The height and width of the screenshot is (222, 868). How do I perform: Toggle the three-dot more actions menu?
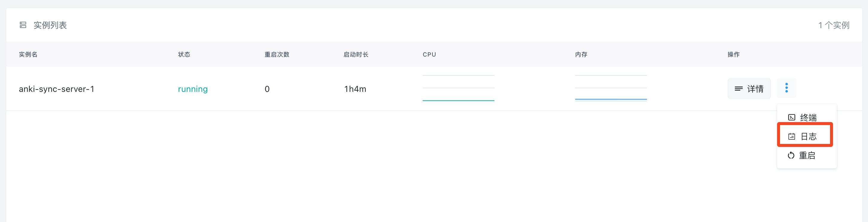click(786, 88)
